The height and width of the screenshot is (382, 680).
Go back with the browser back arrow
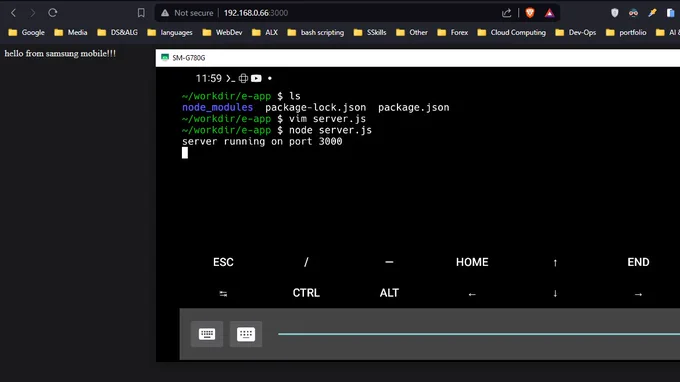click(13, 13)
